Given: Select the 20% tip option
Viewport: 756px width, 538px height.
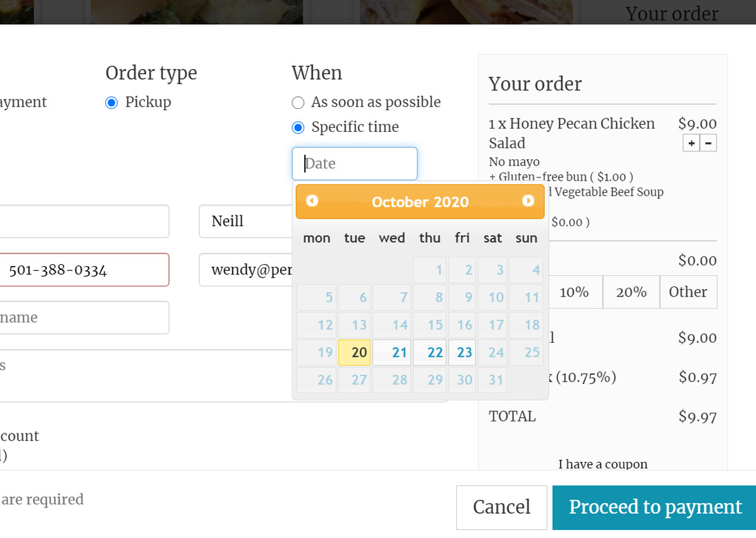Looking at the screenshot, I should [631, 292].
